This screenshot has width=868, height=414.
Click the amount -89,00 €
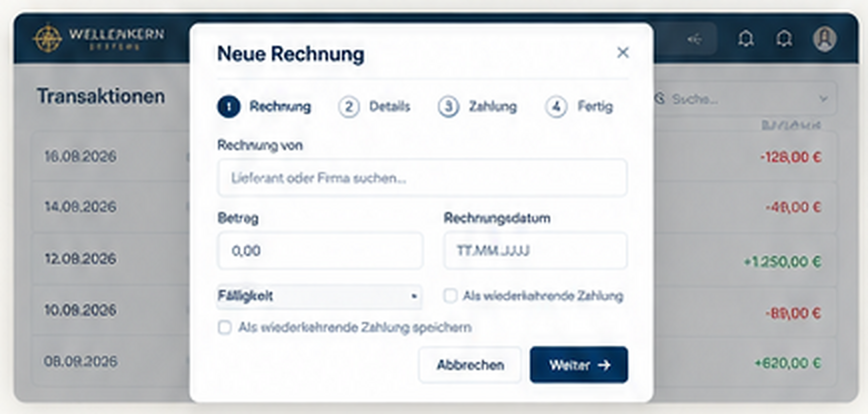point(793,313)
